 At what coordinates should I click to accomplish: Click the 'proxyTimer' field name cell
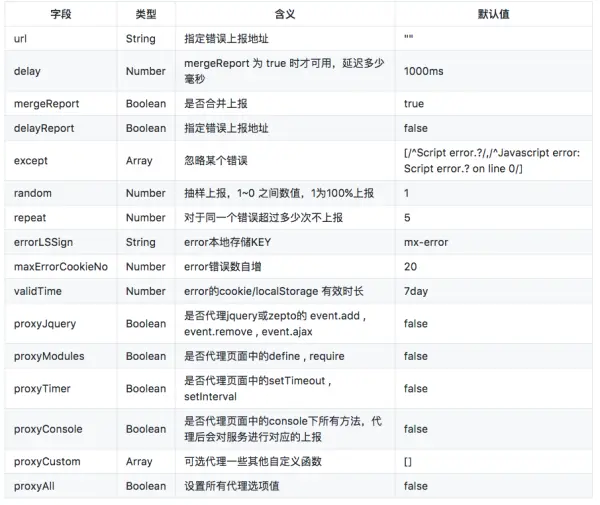(42, 389)
